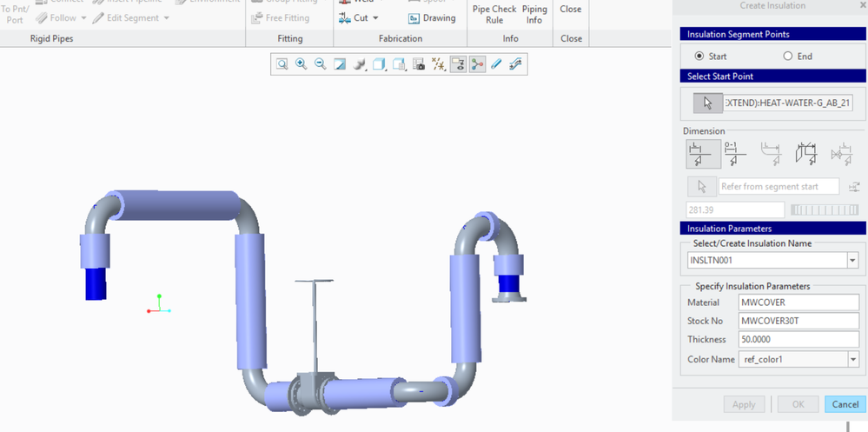Screen dimensions: 868x432
Task: Toggle the datum display filters icon
Action: click(x=439, y=64)
